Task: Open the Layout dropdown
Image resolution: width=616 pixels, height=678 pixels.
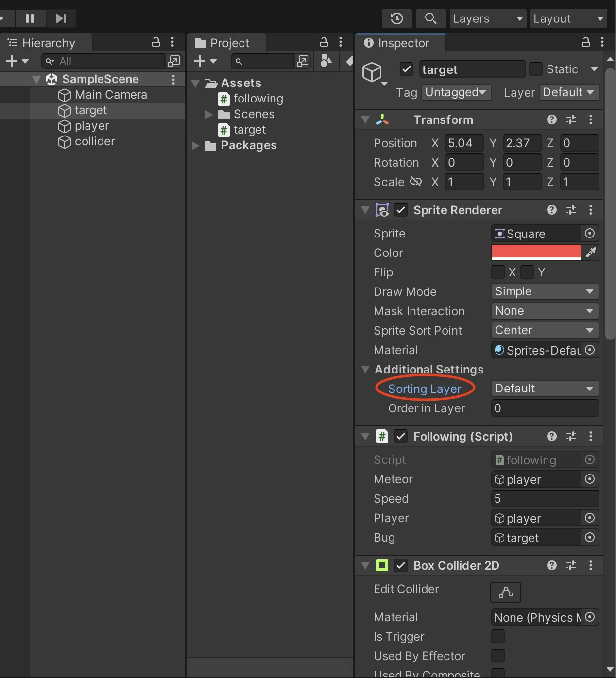Action: click(x=568, y=18)
